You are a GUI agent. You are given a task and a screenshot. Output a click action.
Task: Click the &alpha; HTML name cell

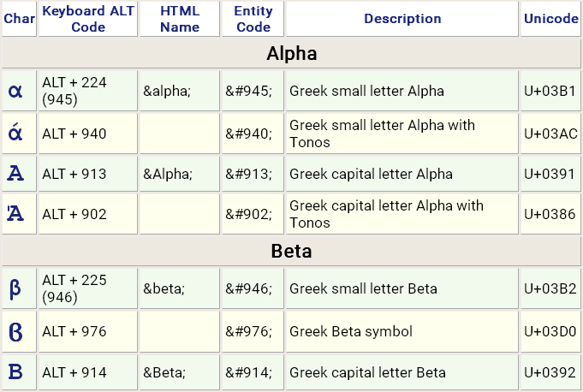click(x=168, y=91)
